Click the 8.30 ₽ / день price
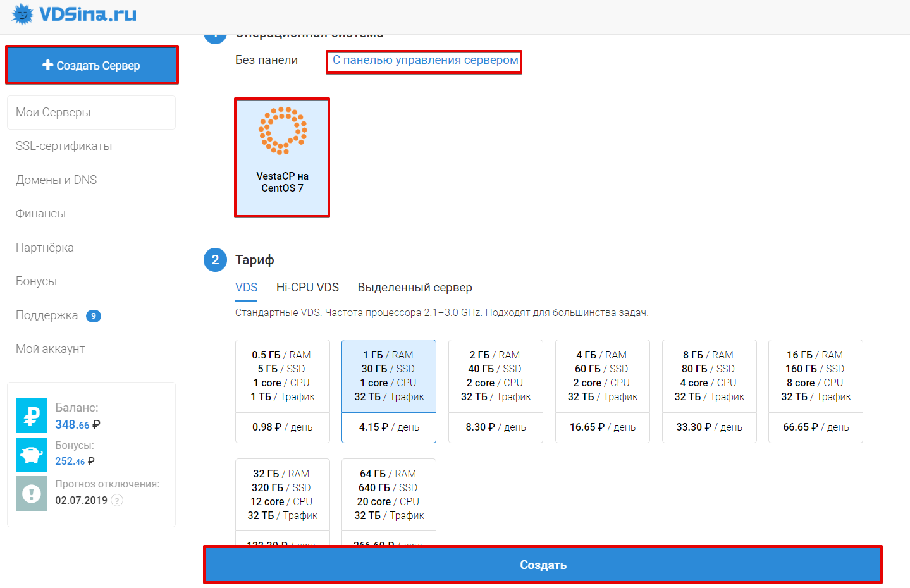Viewport: 910px width, 588px height. (x=496, y=427)
